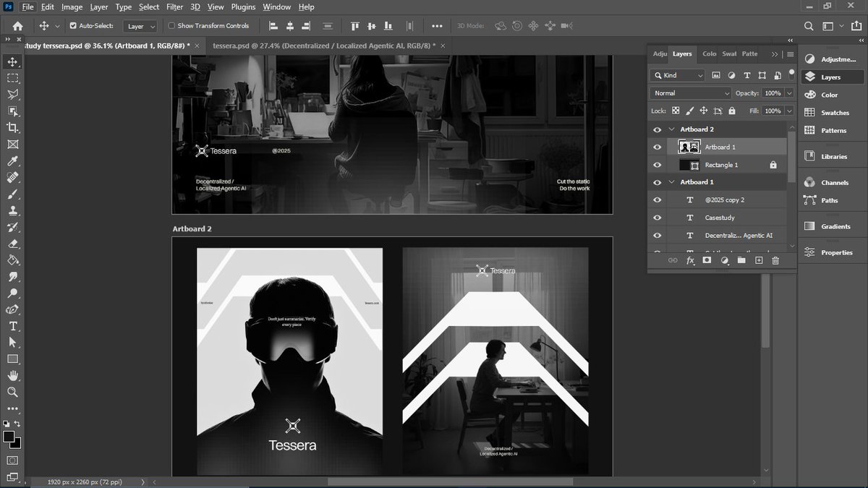The height and width of the screenshot is (488, 868).
Task: Collapse the Artboard 1 group
Action: [671, 182]
